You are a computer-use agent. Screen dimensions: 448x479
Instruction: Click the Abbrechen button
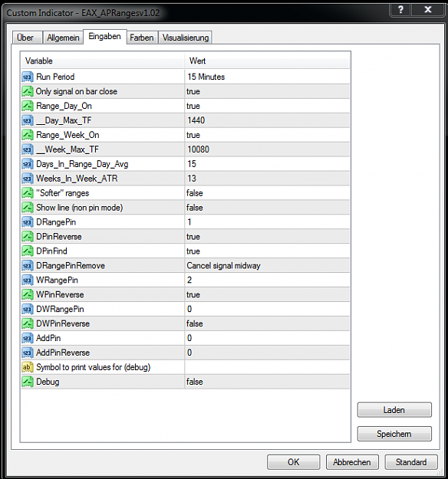tap(352, 462)
